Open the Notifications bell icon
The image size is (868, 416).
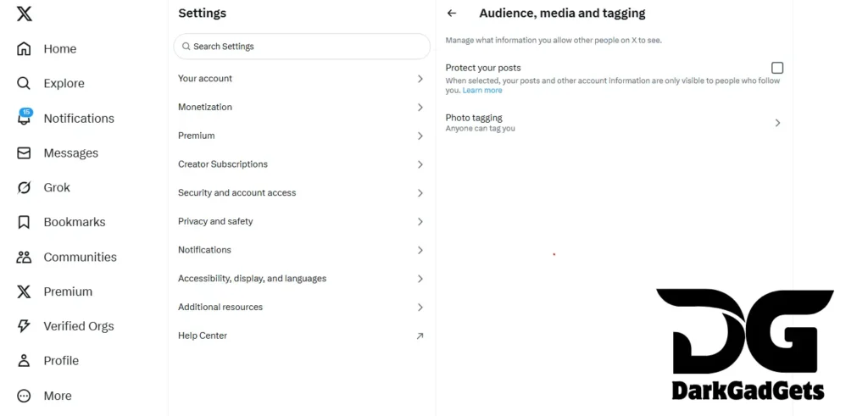(x=24, y=118)
